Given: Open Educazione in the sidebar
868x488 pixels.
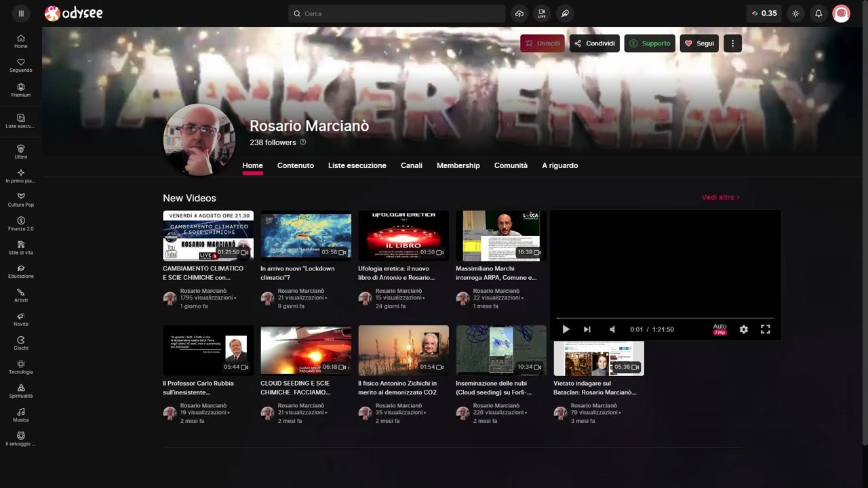Looking at the screenshot, I should click(x=21, y=272).
